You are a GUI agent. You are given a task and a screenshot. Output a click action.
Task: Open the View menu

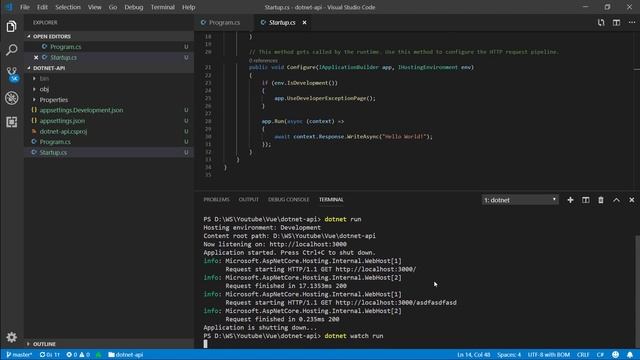coord(94,7)
